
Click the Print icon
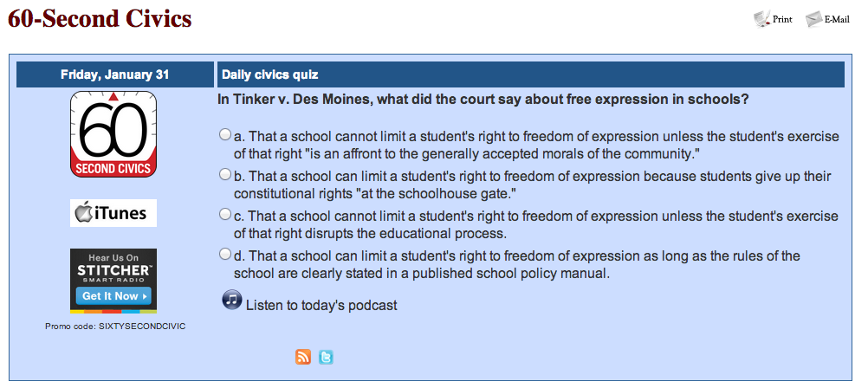coord(762,19)
